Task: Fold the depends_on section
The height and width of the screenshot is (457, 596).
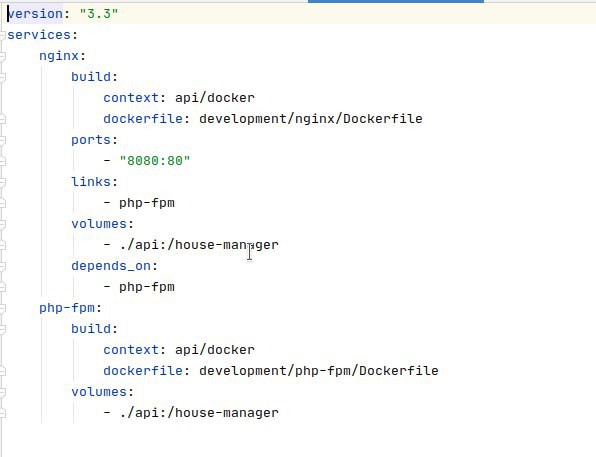Action: pyautogui.click(x=2, y=266)
